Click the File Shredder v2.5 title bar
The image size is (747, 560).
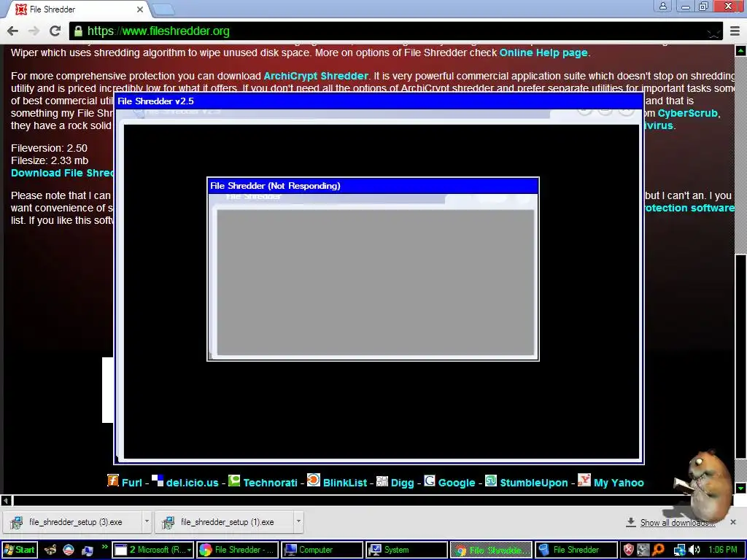click(x=379, y=101)
